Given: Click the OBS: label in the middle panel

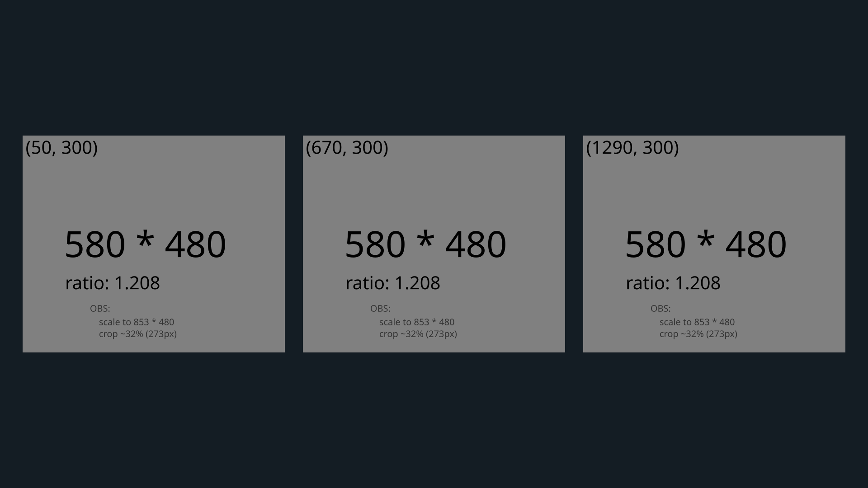Looking at the screenshot, I should click(x=380, y=309).
